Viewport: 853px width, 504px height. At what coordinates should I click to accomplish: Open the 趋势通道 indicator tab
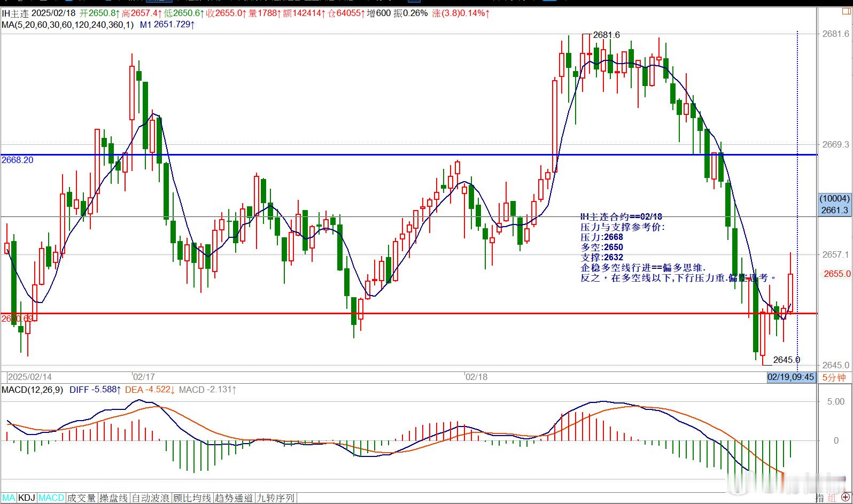pyautogui.click(x=234, y=498)
